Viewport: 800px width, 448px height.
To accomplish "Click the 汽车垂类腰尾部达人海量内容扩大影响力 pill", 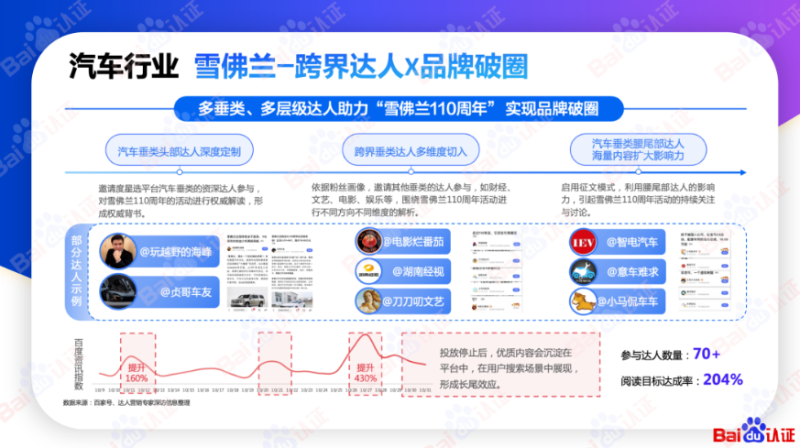I will click(638, 150).
